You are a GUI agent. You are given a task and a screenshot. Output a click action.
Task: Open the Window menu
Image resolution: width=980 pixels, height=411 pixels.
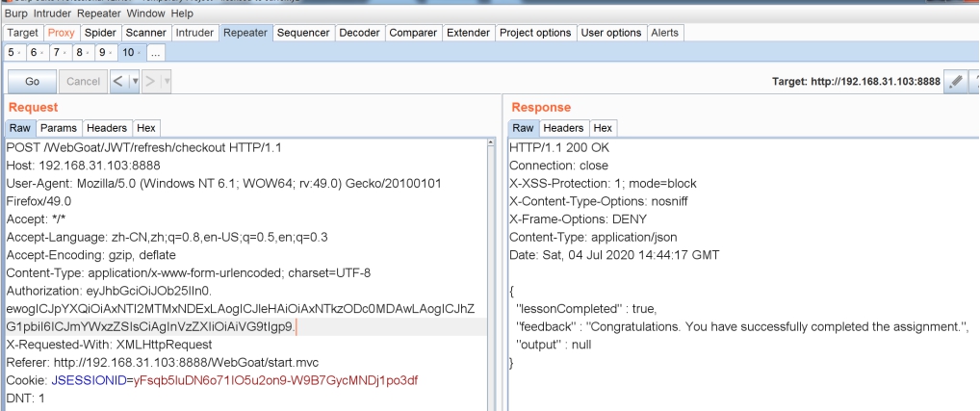pos(145,13)
